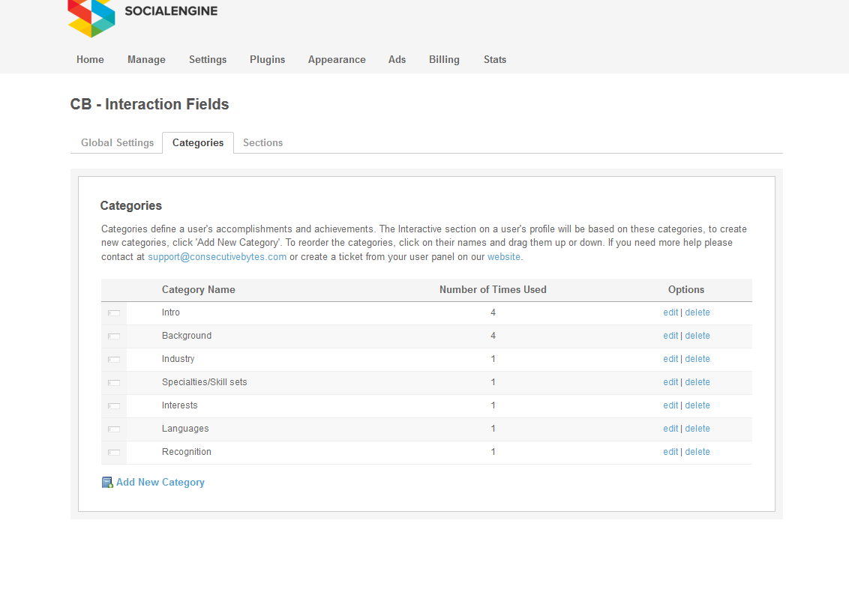Edit the Intro category
This screenshot has width=849, height=616.
[670, 312]
